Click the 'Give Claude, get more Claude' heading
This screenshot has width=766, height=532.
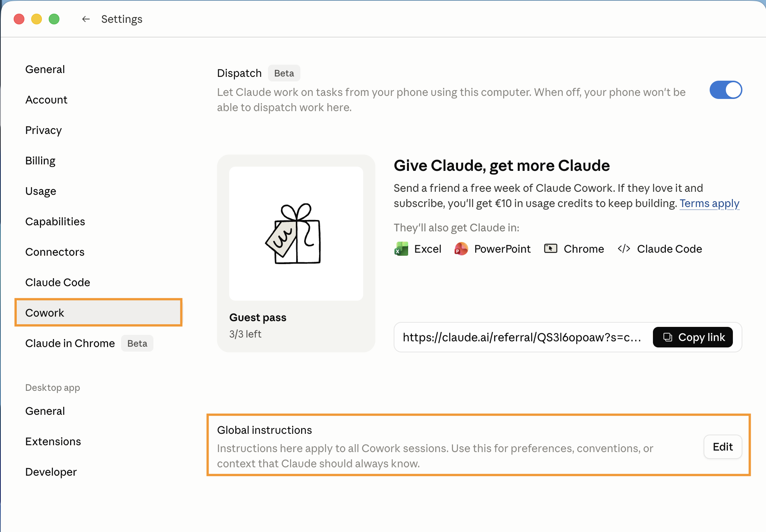point(501,166)
